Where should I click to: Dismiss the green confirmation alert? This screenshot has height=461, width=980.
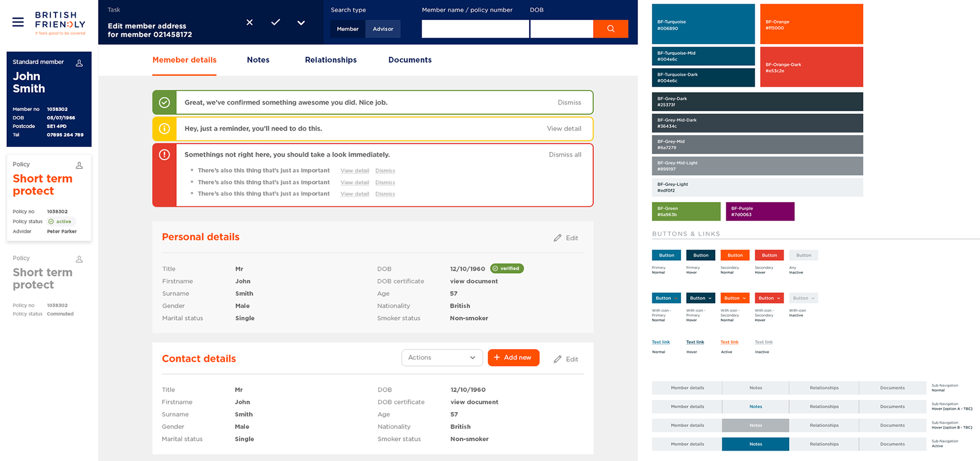[569, 103]
